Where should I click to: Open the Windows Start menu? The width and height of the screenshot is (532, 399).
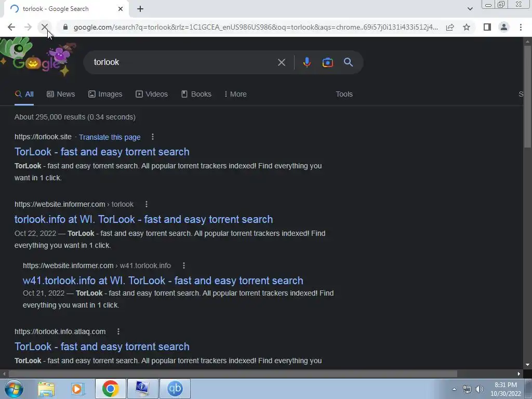tap(14, 389)
